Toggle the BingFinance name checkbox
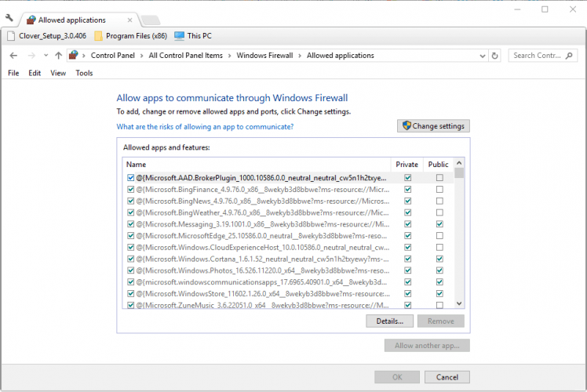The height and width of the screenshot is (392, 587). pyautogui.click(x=130, y=189)
